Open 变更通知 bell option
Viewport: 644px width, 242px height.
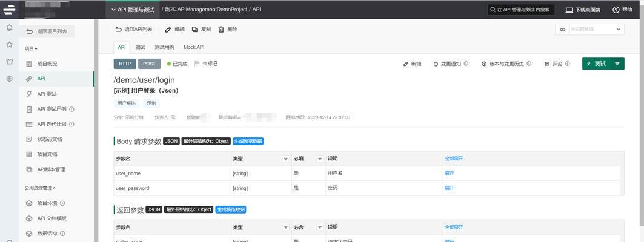pos(448,64)
